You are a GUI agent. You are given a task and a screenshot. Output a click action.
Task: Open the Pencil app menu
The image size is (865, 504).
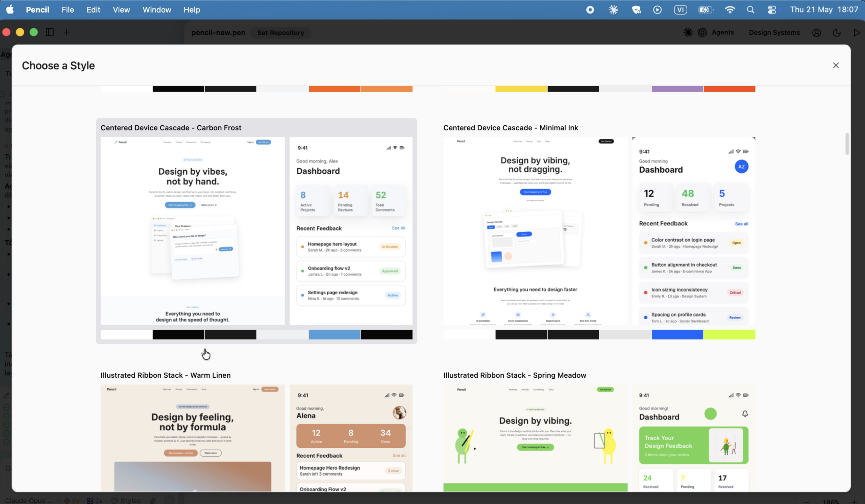click(38, 9)
